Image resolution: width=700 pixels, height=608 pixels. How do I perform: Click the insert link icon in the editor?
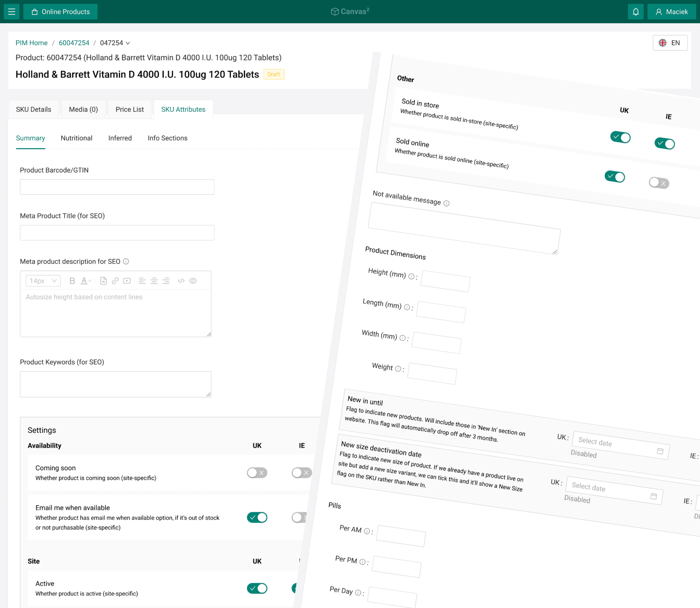[x=115, y=281]
